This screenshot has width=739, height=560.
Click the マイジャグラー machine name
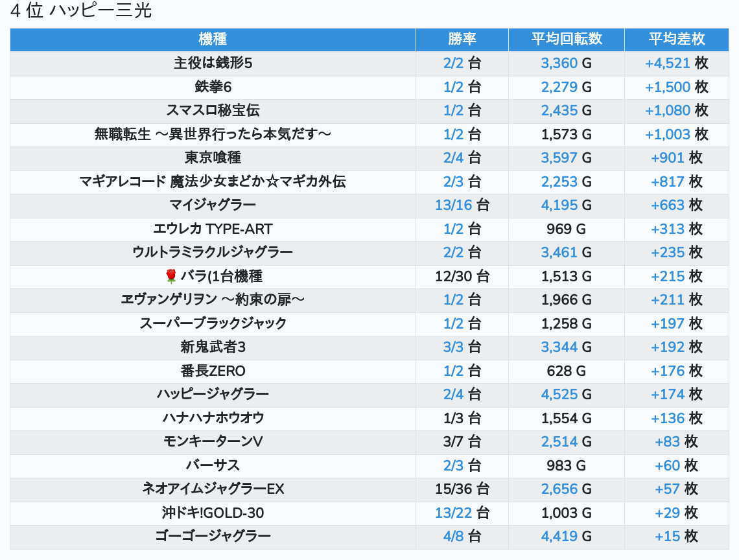(213, 205)
